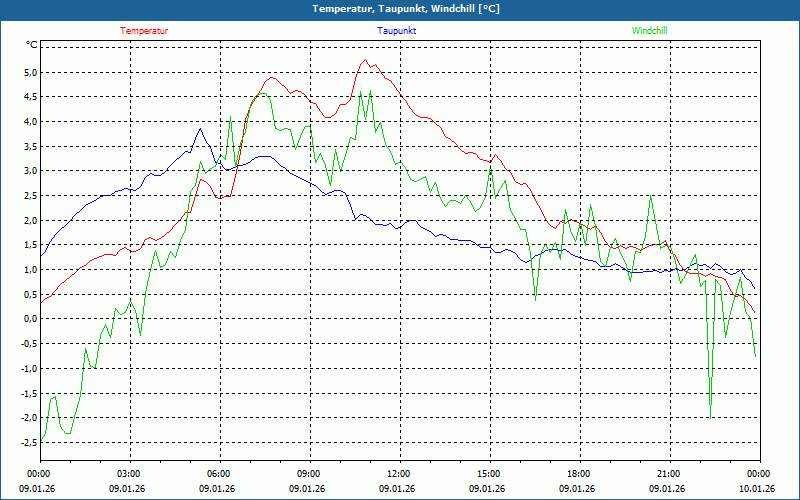
Task: Select the 18:00 time axis label
Action: 578,474
